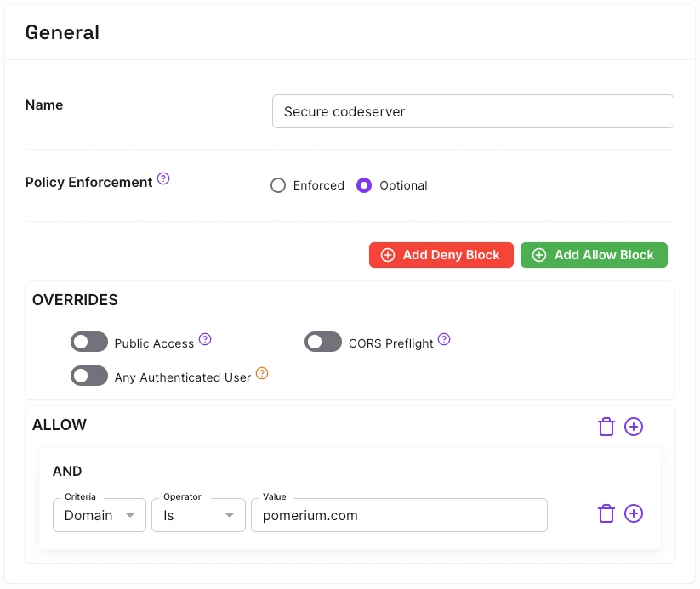Click the Value field containing pomerium.com
The image size is (700, 589).
(399, 514)
